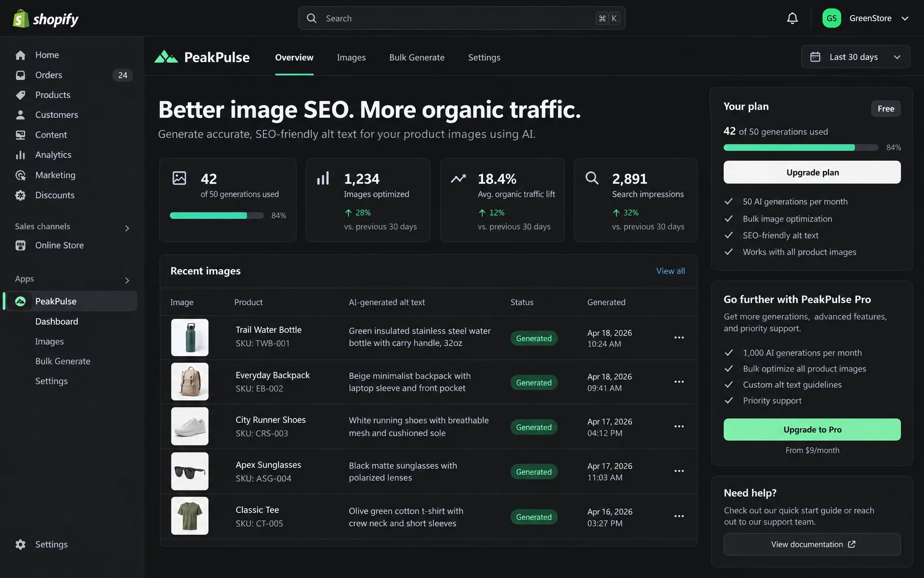
Task: Open the notifications bell
Action: tap(792, 18)
